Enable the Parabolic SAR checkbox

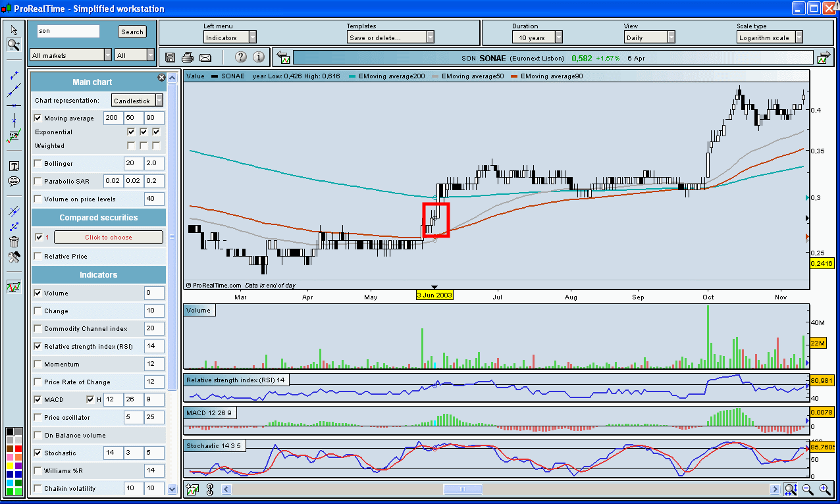[x=38, y=181]
